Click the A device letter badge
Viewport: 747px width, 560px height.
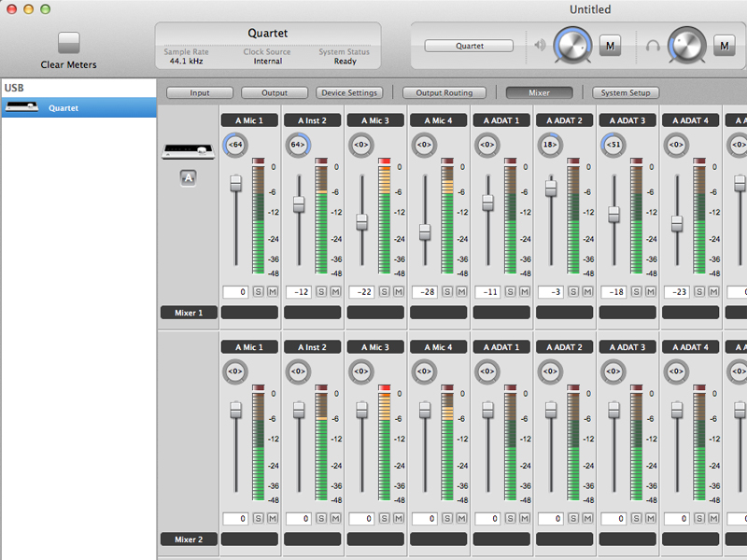point(189,178)
